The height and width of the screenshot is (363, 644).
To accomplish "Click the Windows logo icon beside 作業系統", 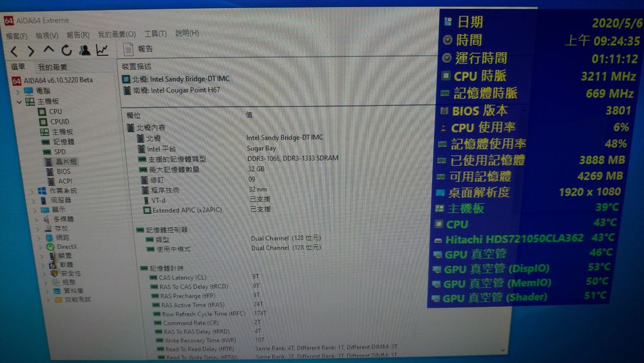I will click(42, 191).
